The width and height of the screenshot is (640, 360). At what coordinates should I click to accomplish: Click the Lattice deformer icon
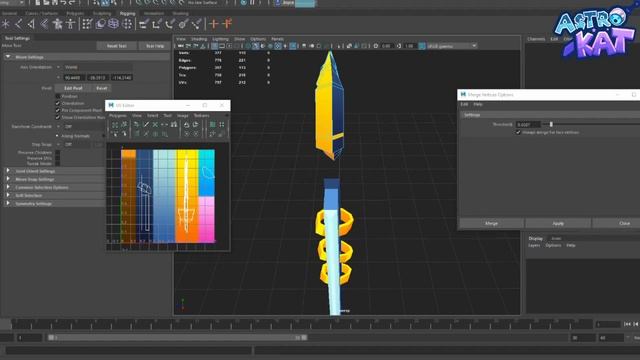pos(113,24)
